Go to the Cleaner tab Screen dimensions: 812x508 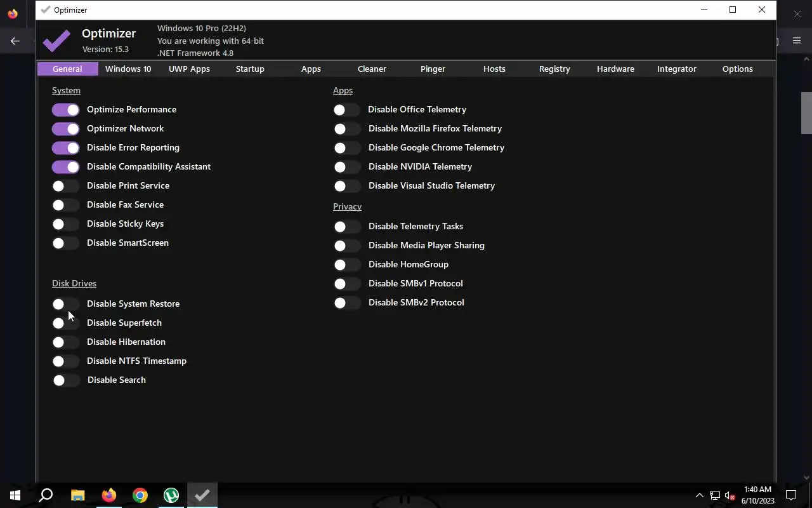tap(372, 69)
